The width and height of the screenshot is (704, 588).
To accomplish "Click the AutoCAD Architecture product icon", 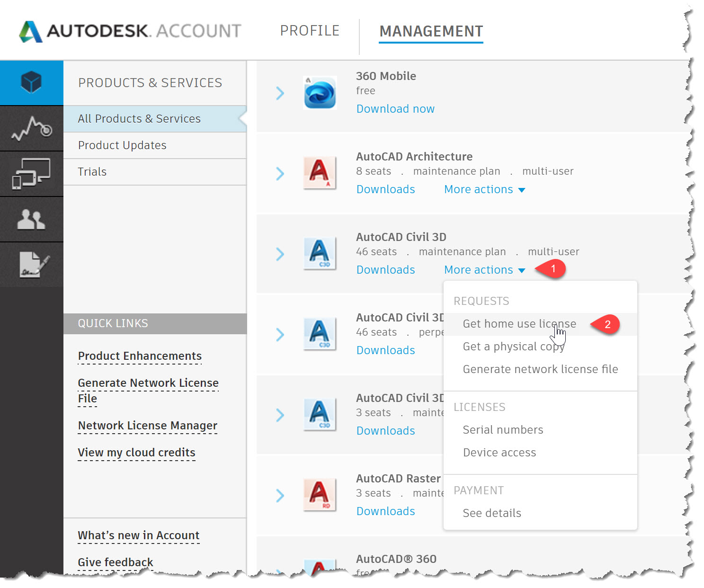I will click(x=320, y=173).
